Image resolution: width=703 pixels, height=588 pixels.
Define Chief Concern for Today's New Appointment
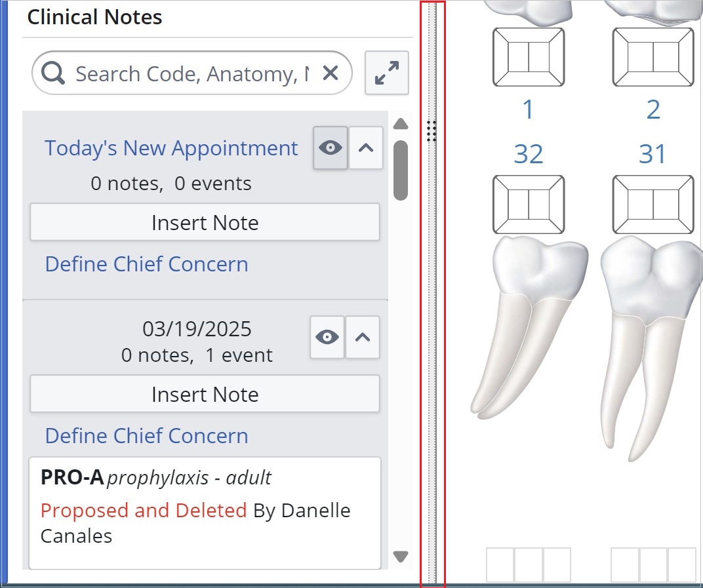[x=147, y=264]
